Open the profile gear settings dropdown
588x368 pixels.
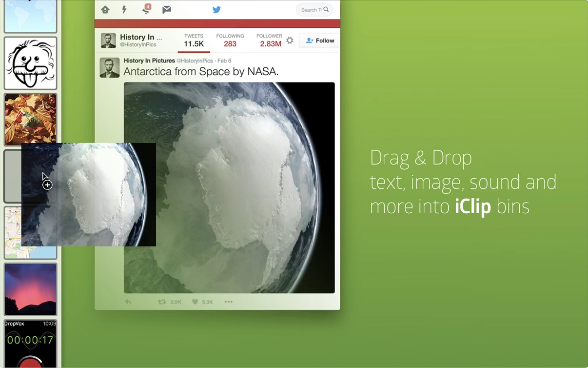click(290, 41)
